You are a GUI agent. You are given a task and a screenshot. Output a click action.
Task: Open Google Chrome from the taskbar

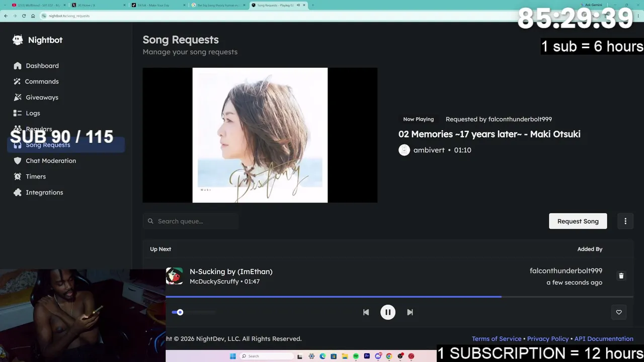coord(389,356)
